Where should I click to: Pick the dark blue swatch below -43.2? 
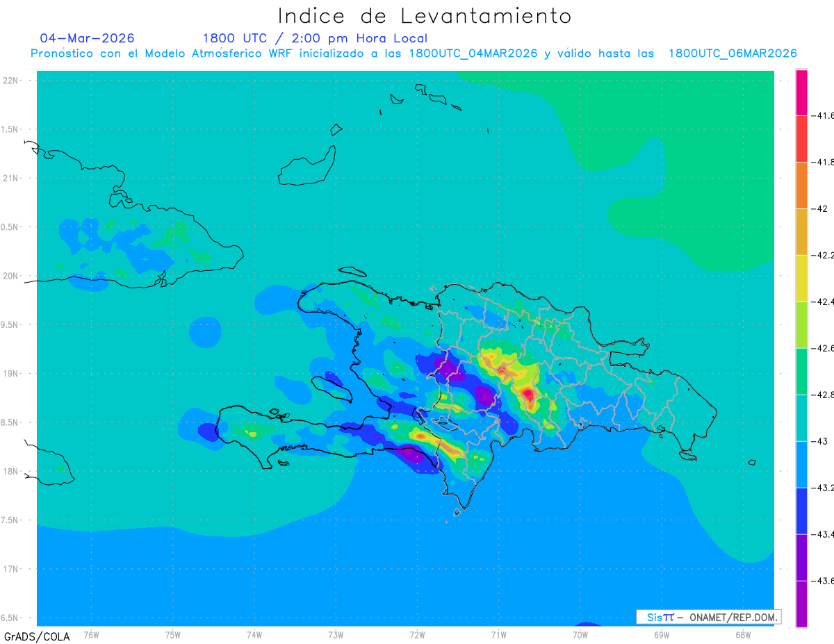click(801, 511)
